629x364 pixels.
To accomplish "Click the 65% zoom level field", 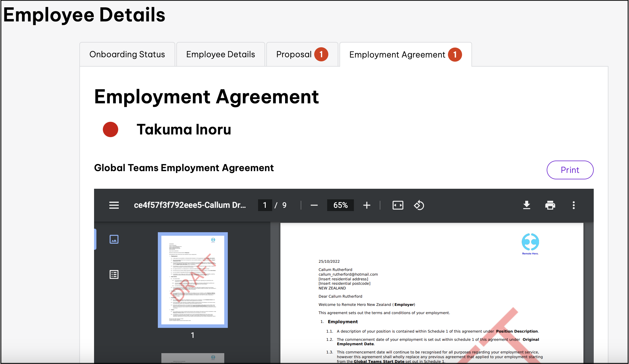I will coord(340,205).
